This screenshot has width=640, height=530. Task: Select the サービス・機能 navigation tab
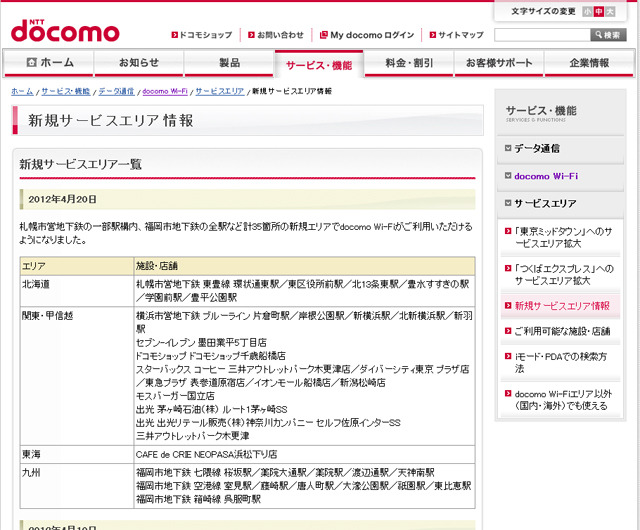[x=319, y=64]
